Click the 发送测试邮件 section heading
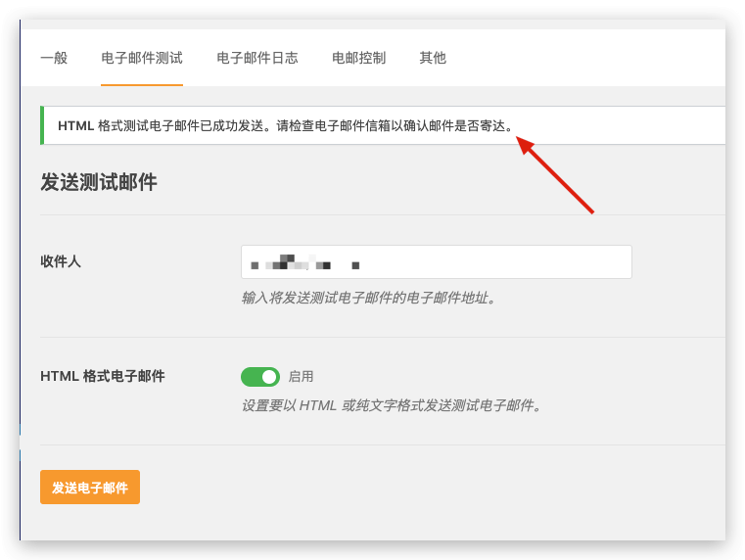 click(99, 183)
